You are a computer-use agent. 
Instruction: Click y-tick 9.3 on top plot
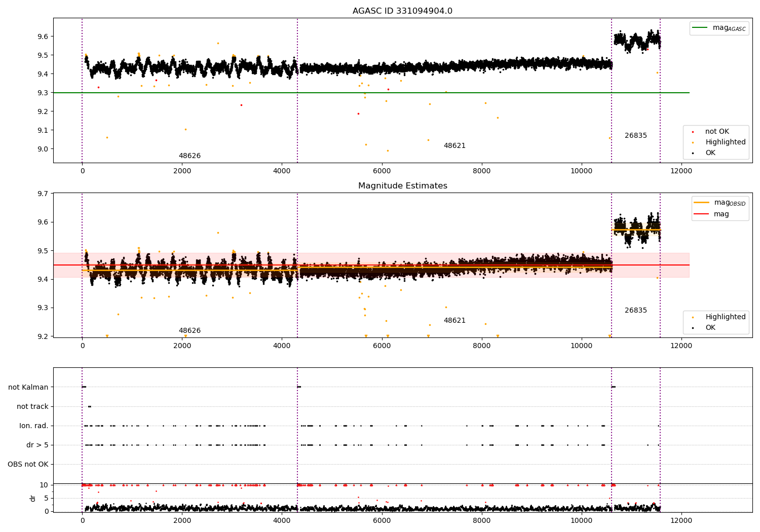pyautogui.click(x=43, y=93)
